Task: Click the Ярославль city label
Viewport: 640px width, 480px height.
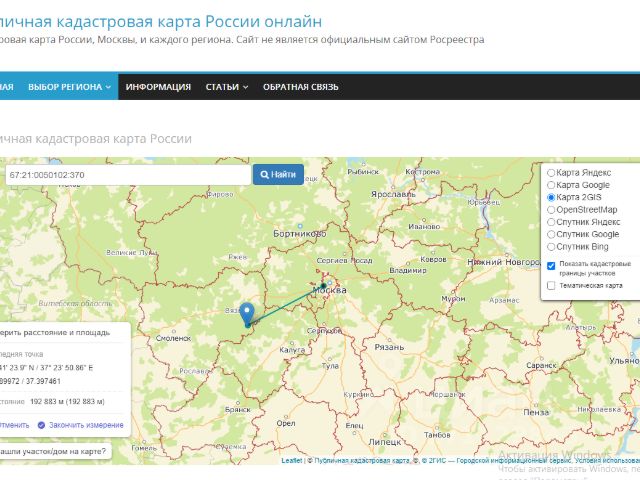Action: [393, 194]
